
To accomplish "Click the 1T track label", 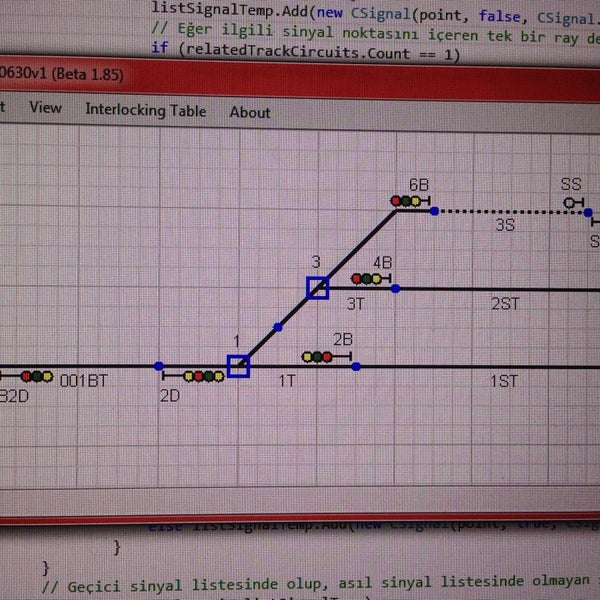I will coord(287,381).
